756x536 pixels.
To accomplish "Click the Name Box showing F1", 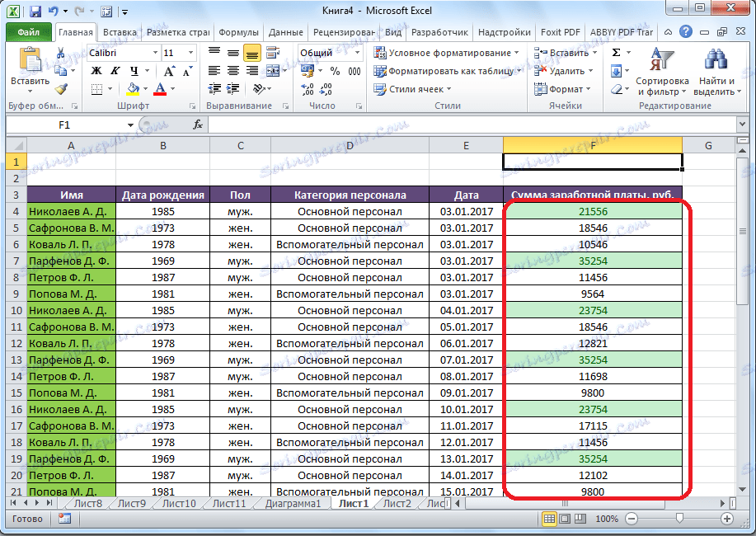I will pyautogui.click(x=66, y=125).
